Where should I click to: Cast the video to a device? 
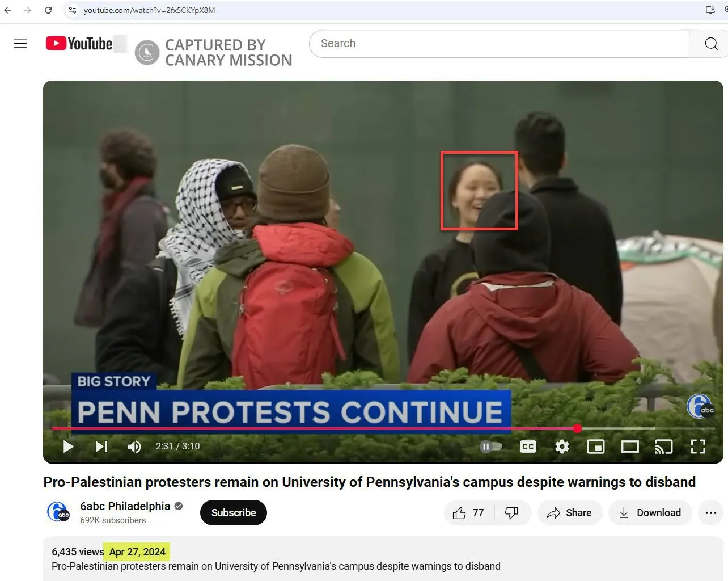tap(664, 447)
